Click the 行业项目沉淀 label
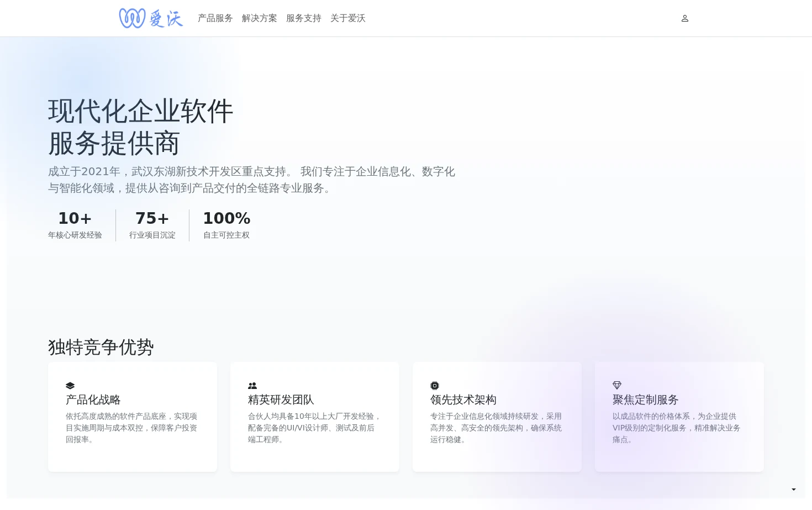Screen dimensions: 812x510 pyautogui.click(x=152, y=235)
